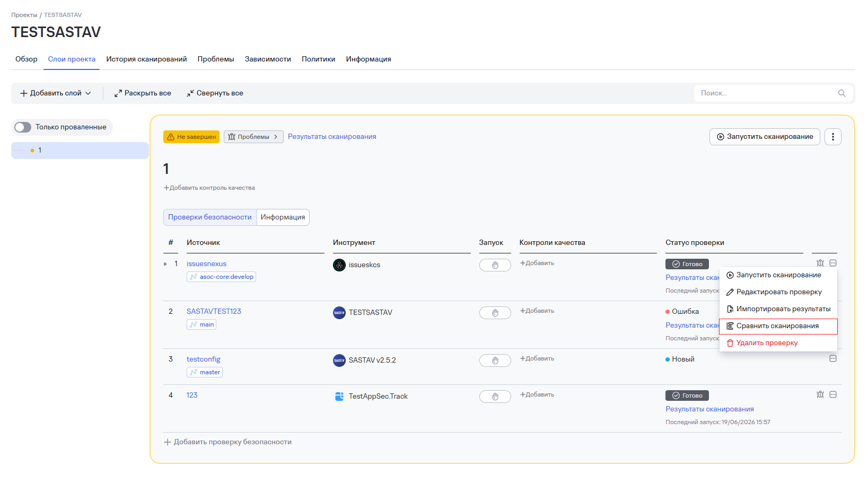
Task: Click the Новый status text
Action: click(x=683, y=359)
